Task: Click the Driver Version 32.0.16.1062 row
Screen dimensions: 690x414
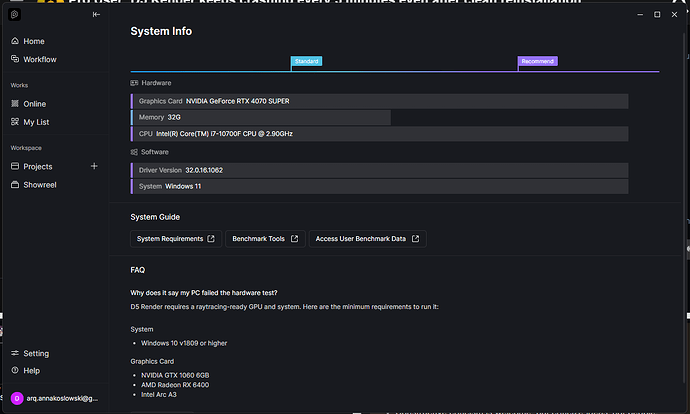Action: click(x=379, y=170)
